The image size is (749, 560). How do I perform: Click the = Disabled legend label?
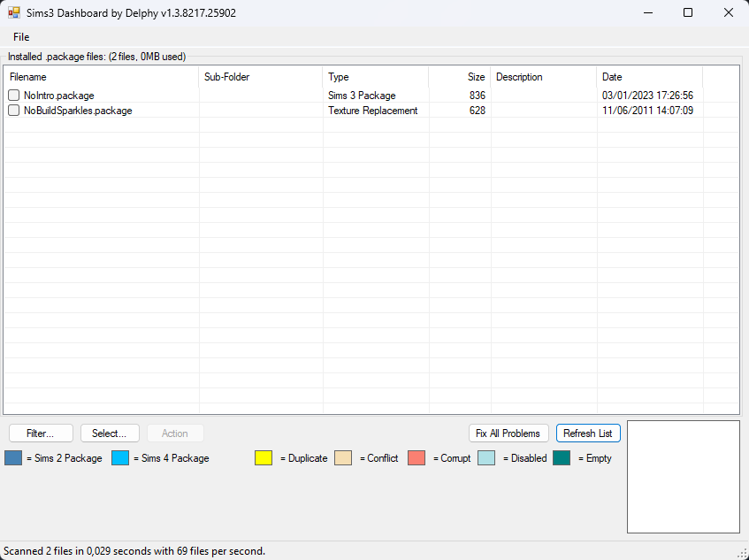(x=524, y=458)
